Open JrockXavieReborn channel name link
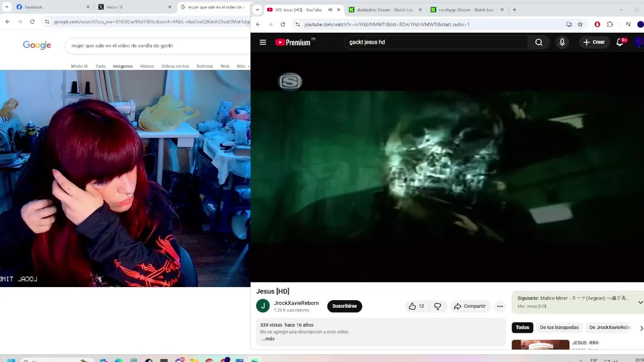Image resolution: width=644 pixels, height=362 pixels. click(296, 303)
